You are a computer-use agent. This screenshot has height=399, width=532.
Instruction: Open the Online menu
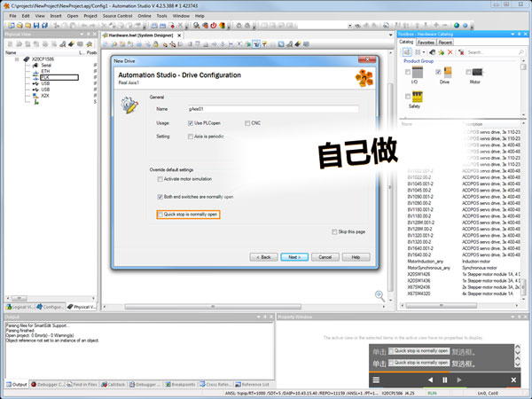coord(145,16)
